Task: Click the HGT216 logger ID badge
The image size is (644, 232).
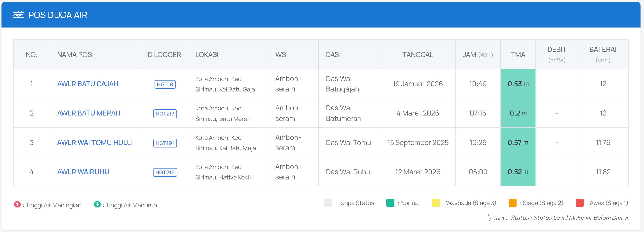Action: pos(165,172)
